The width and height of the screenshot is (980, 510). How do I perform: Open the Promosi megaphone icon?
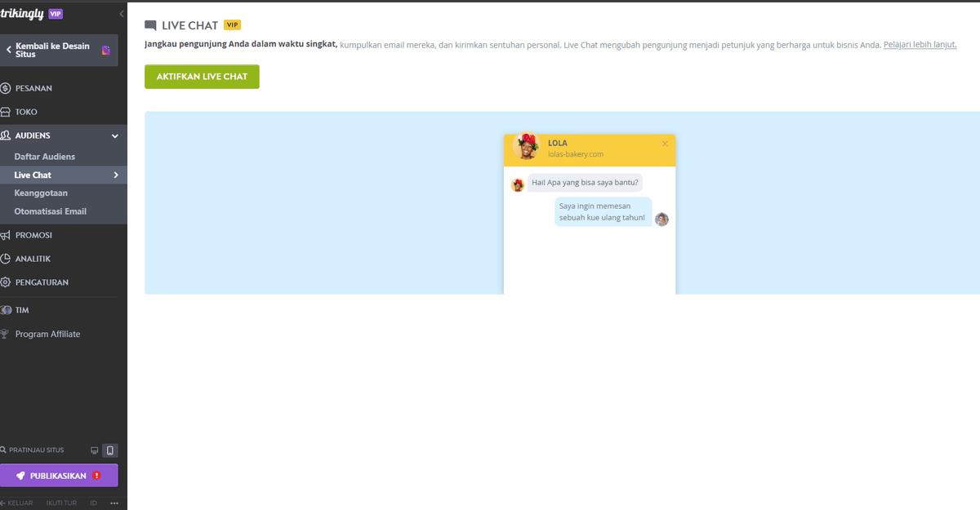pos(7,234)
